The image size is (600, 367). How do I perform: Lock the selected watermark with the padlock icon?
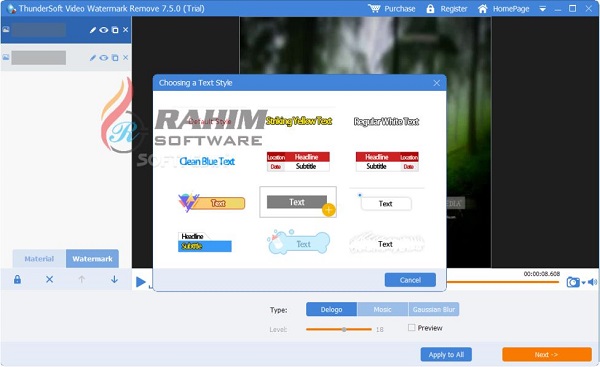point(17,279)
